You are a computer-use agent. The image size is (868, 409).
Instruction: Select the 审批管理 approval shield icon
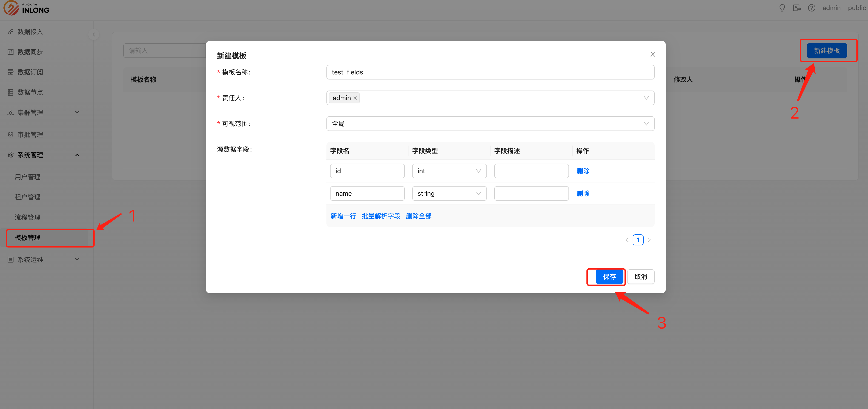click(10, 134)
